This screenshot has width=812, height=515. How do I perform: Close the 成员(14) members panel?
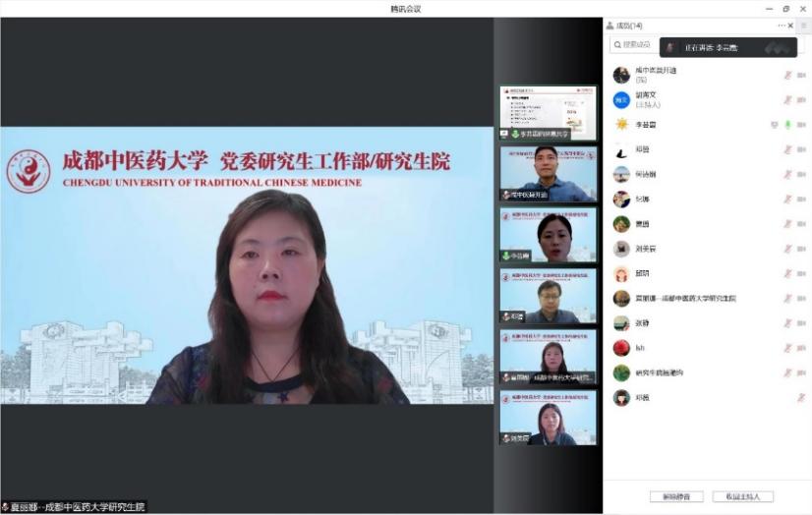click(x=790, y=26)
